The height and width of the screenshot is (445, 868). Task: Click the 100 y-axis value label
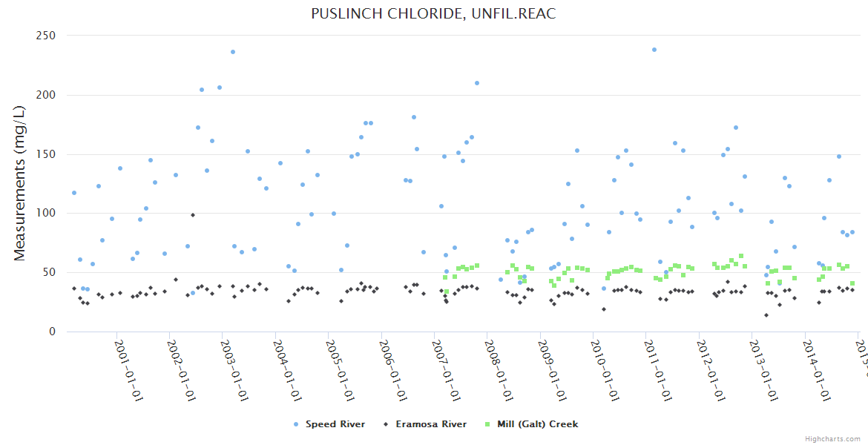coord(45,214)
